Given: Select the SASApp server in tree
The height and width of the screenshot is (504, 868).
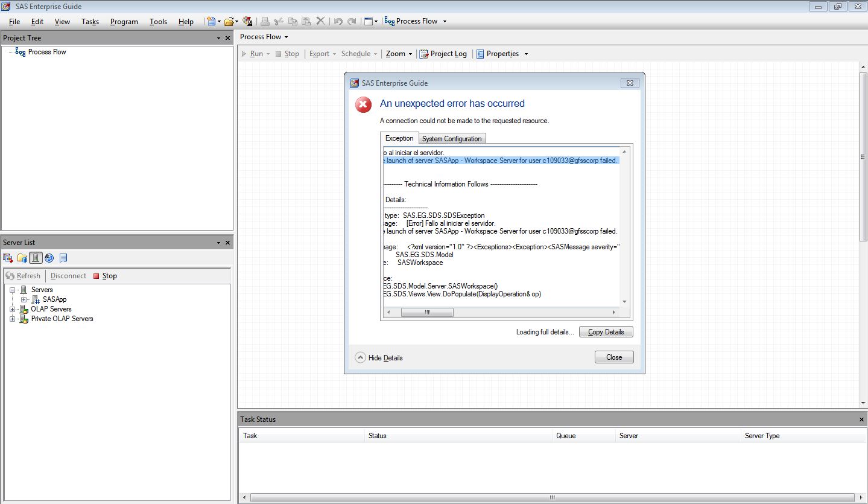Looking at the screenshot, I should point(54,299).
